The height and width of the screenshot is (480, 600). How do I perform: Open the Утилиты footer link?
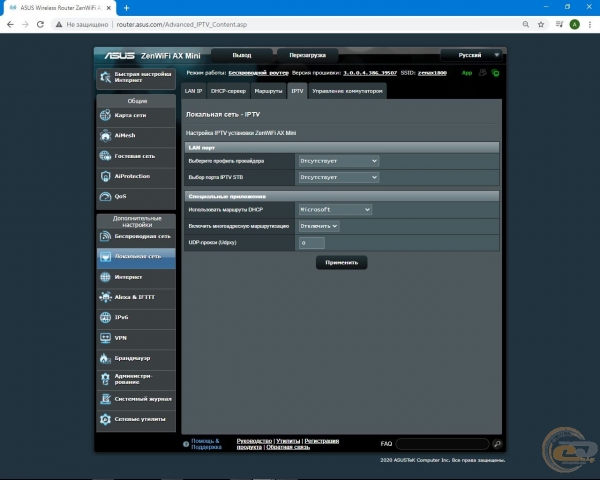[288, 441]
